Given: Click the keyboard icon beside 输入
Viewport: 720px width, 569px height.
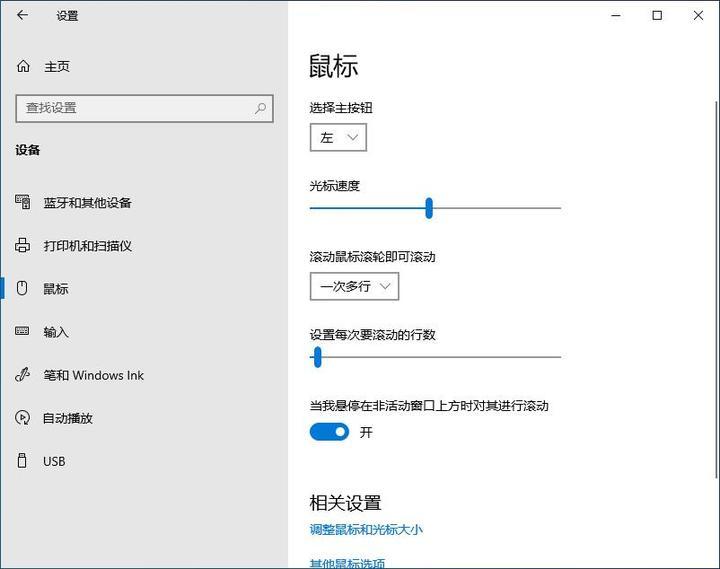Looking at the screenshot, I should [23, 332].
